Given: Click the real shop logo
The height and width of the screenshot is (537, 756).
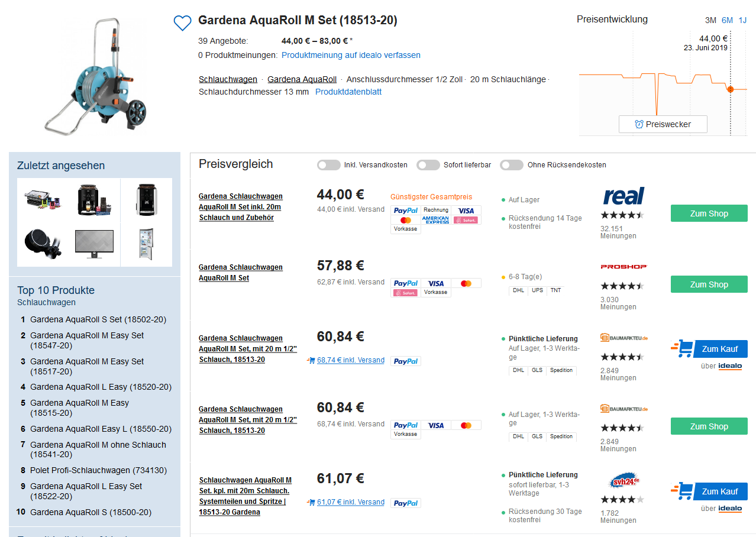Looking at the screenshot, I should pyautogui.click(x=623, y=196).
